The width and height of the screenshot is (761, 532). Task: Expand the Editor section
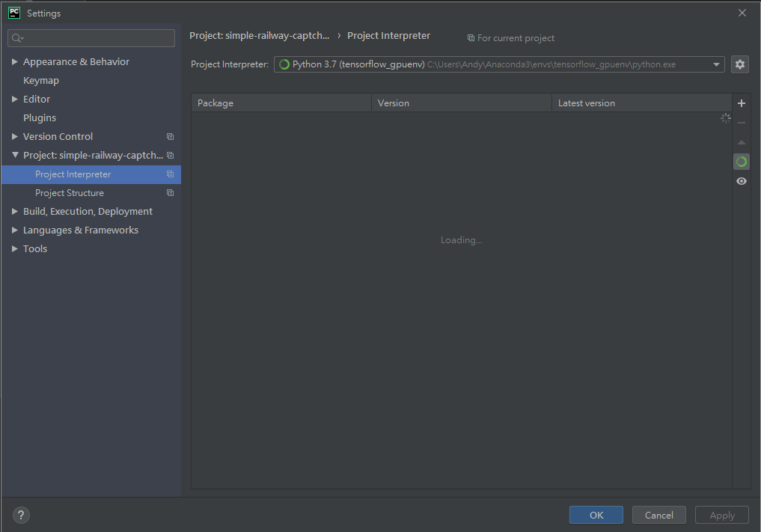[x=14, y=99]
